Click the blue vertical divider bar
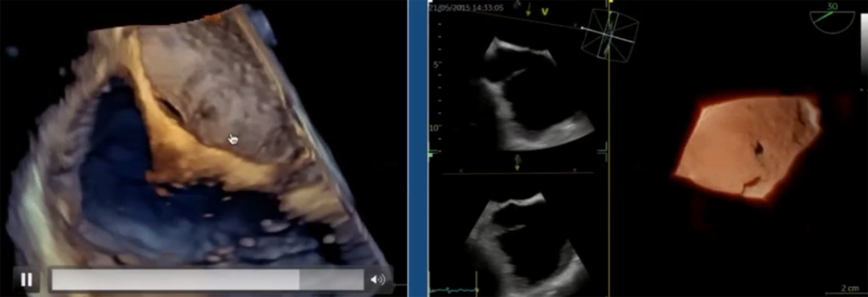 [x=418, y=148]
